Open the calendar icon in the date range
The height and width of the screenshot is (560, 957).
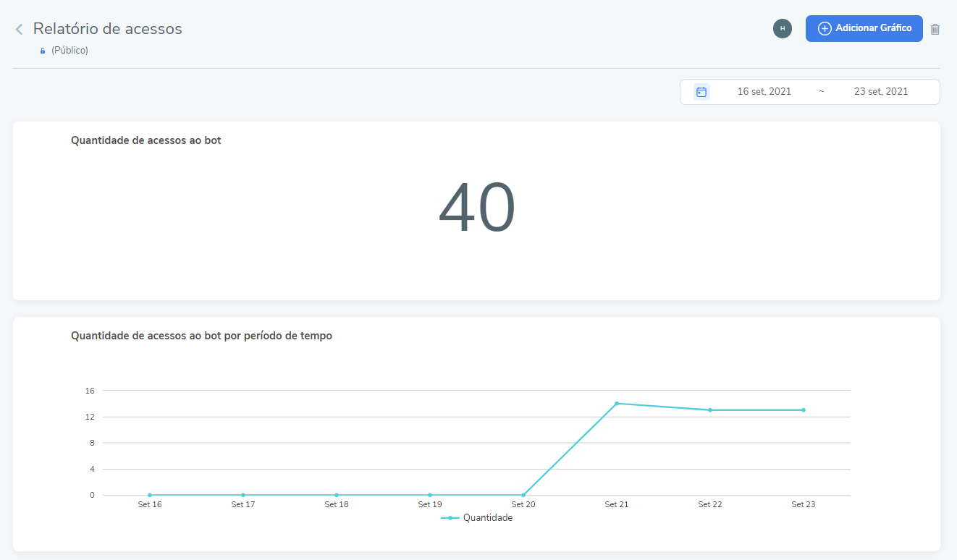[x=701, y=92]
